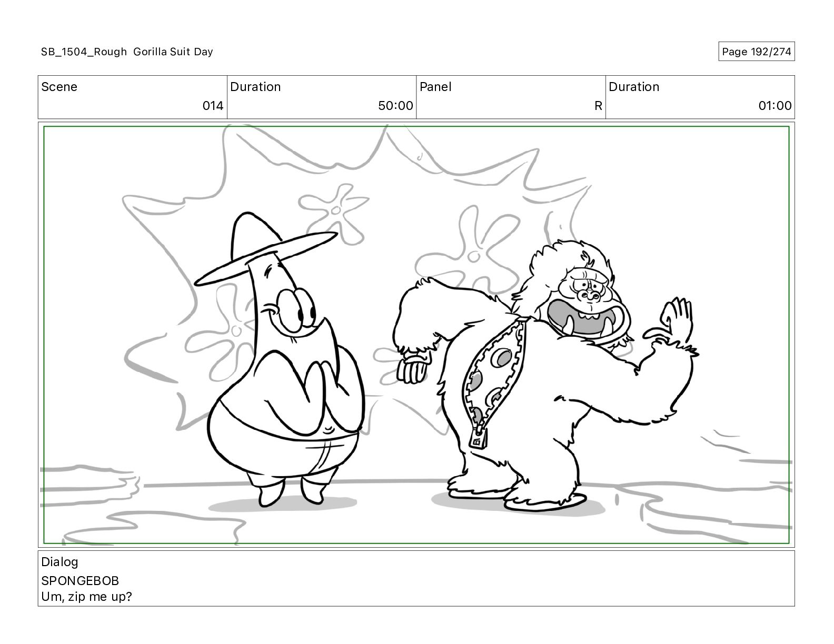
Task: Click the panel duration value '01:00'
Action: pos(775,106)
